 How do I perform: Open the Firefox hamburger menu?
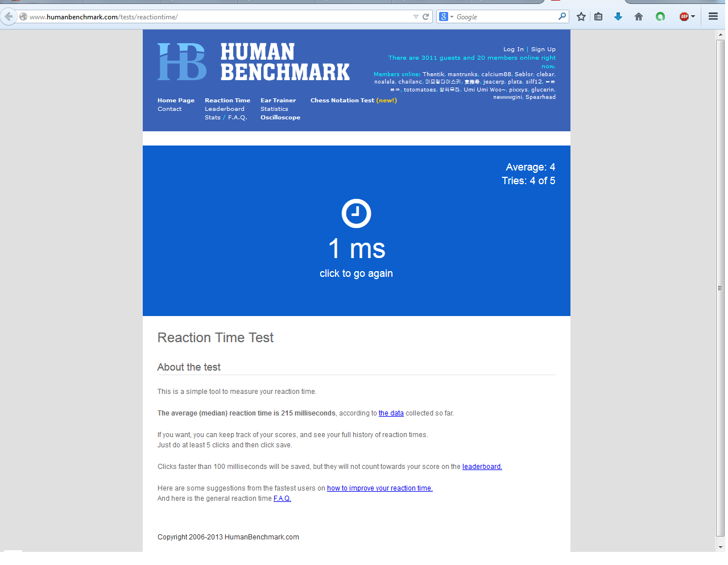[713, 16]
